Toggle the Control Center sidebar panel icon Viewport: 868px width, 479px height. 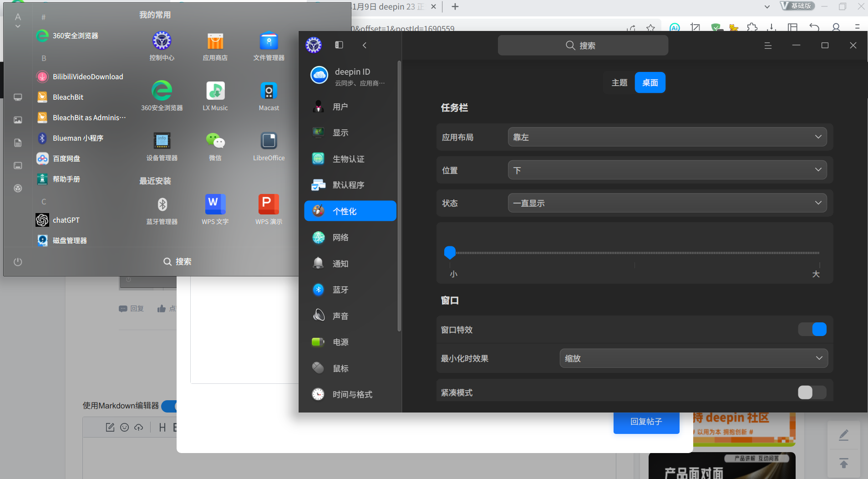pyautogui.click(x=339, y=45)
